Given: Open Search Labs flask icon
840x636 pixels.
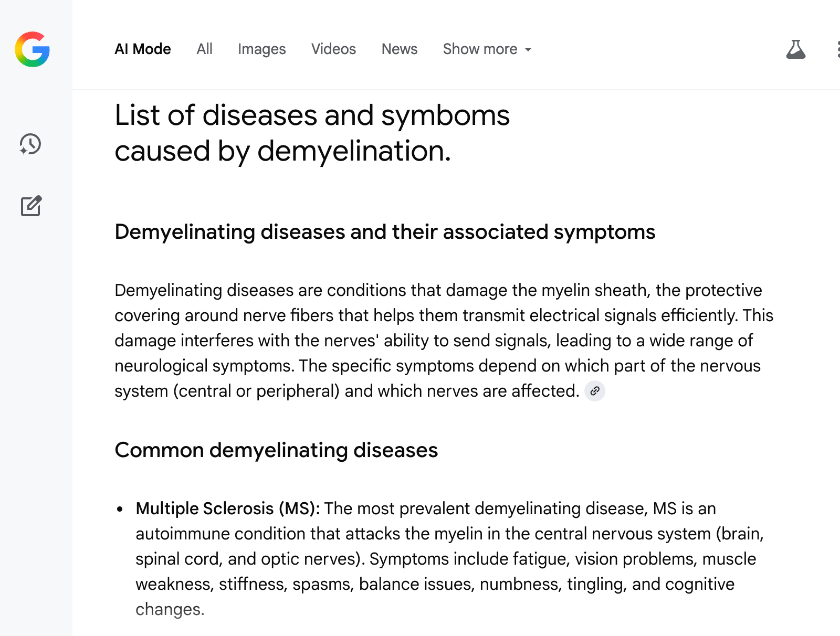Looking at the screenshot, I should tap(795, 49).
